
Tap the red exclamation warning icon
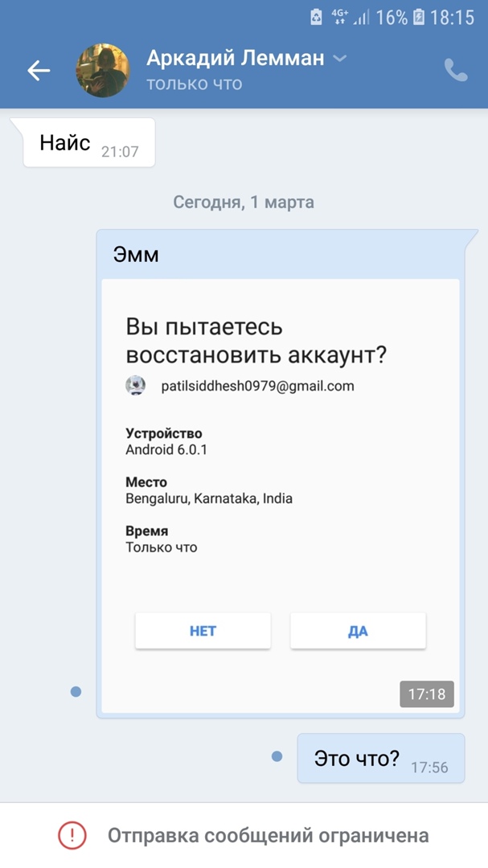(x=72, y=836)
